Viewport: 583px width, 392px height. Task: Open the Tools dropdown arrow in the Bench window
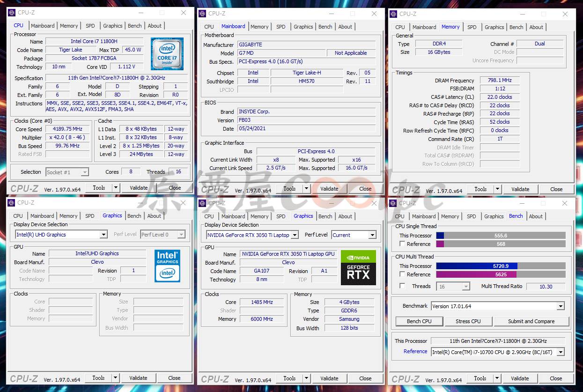coord(497,378)
